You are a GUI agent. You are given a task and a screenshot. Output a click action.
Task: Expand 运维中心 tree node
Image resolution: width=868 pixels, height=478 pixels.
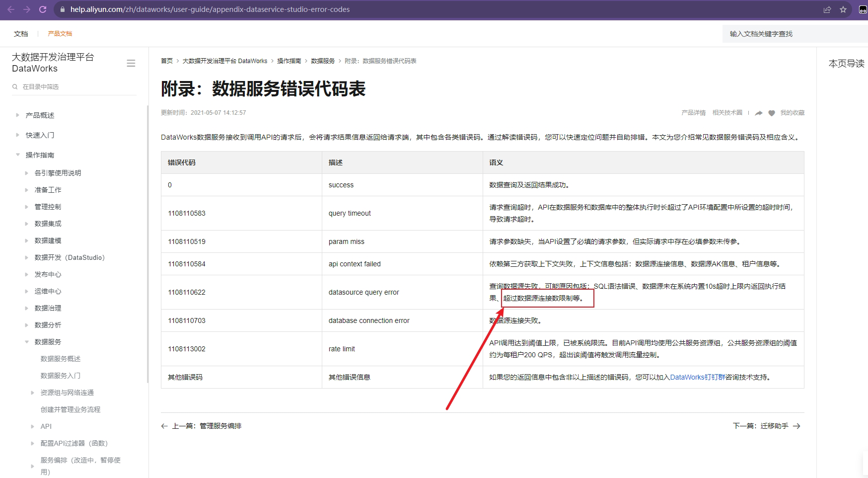point(27,291)
